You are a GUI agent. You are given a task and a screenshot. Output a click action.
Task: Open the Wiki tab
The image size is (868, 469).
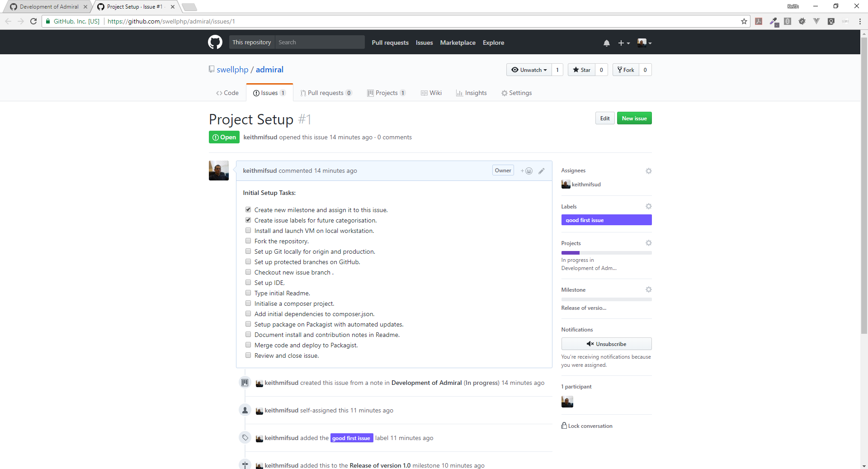431,93
